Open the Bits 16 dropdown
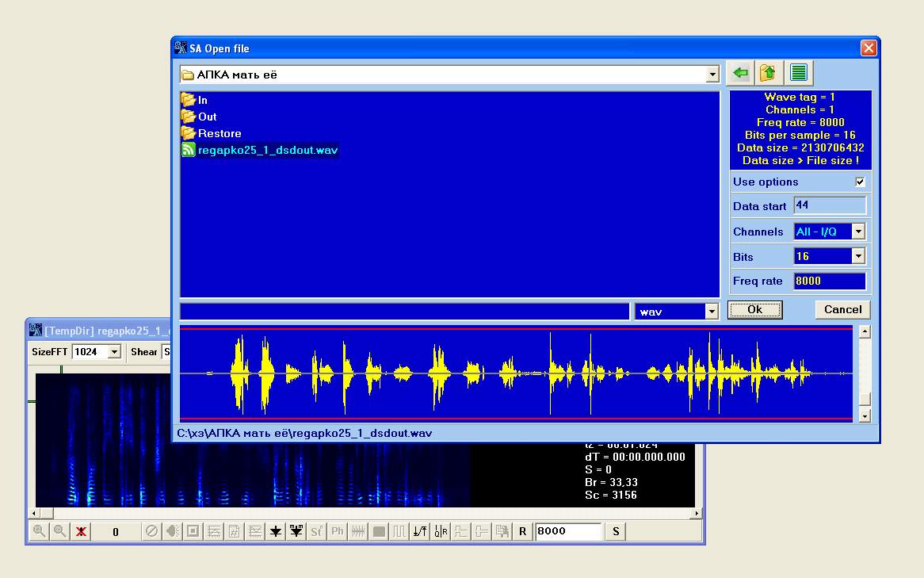Image resolution: width=924 pixels, height=578 pixels. click(858, 256)
